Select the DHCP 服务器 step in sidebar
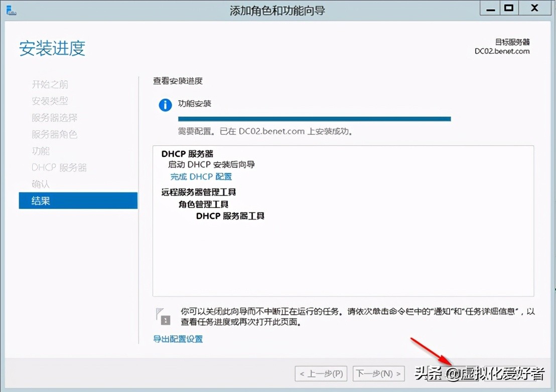Screen dimensions: 556x392 (x=59, y=167)
